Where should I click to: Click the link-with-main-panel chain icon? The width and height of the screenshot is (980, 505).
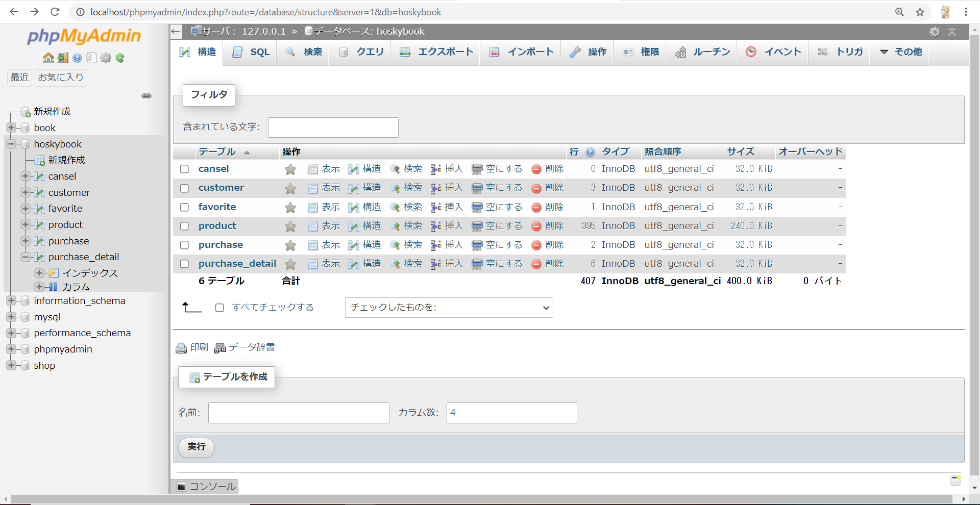[146, 96]
